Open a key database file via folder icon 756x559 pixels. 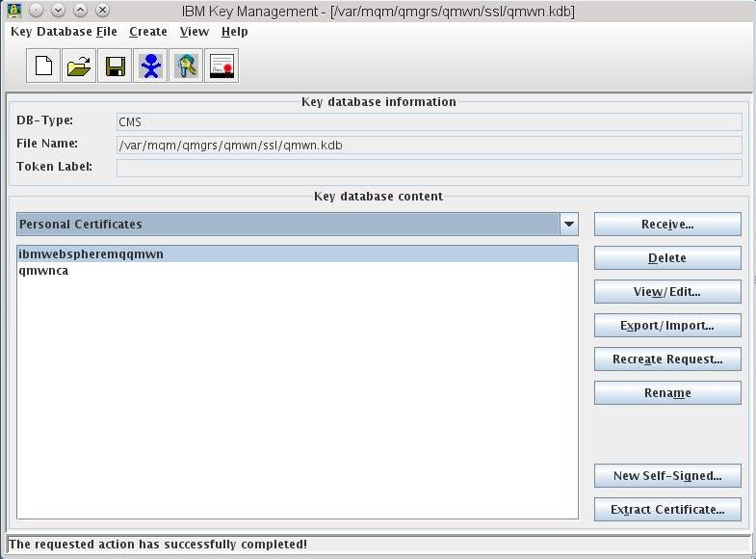click(x=79, y=66)
